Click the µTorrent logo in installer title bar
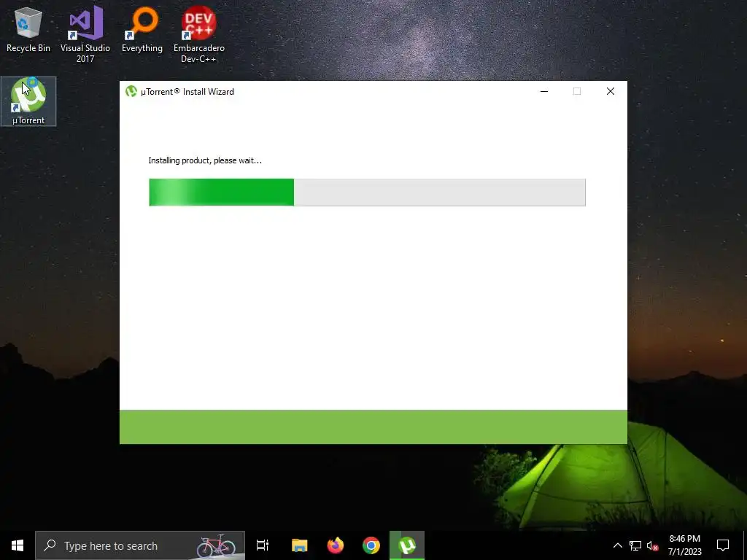 pos(131,91)
